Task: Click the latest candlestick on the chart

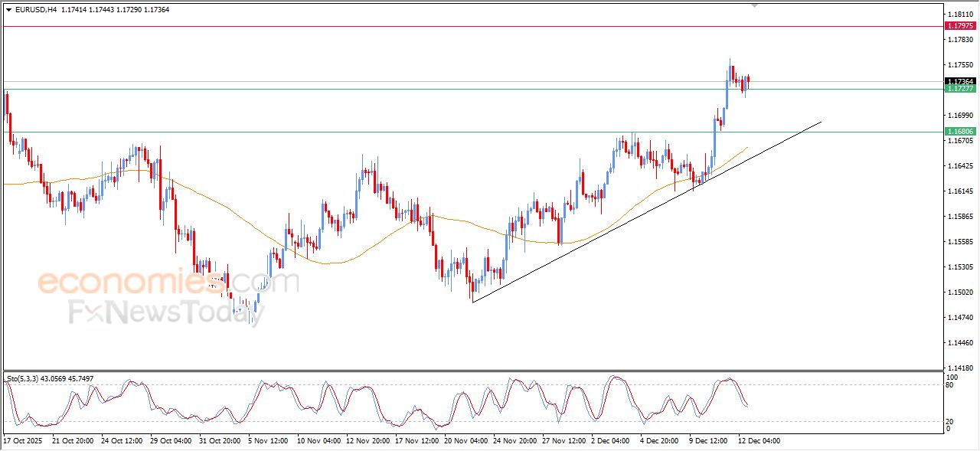Action: (748, 80)
